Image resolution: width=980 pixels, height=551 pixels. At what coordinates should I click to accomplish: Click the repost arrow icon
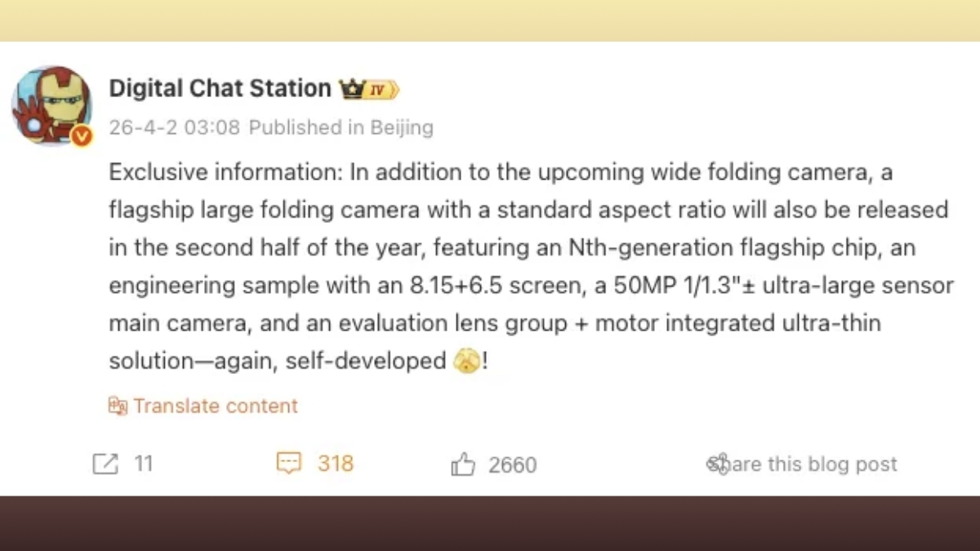(x=105, y=464)
